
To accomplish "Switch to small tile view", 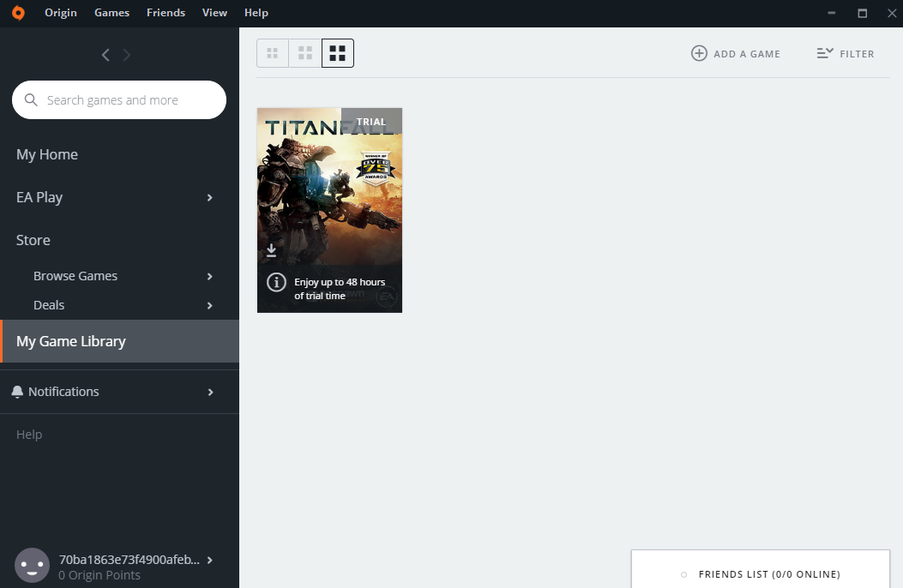I will (273, 53).
